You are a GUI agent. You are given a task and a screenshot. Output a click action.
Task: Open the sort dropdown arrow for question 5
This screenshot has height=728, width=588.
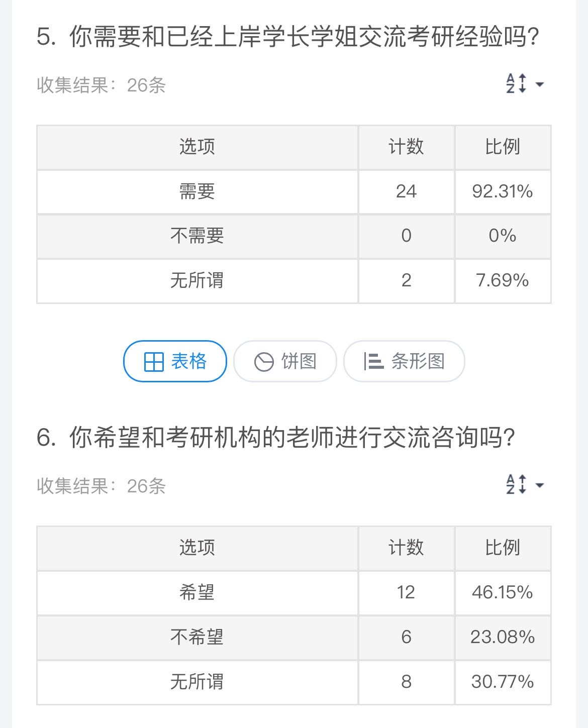540,84
